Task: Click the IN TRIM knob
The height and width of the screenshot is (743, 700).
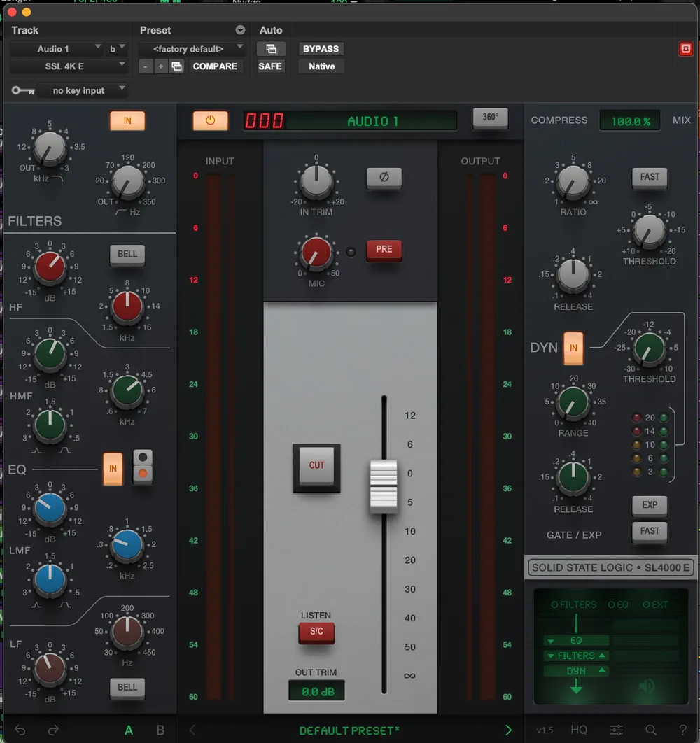Action: (316, 183)
